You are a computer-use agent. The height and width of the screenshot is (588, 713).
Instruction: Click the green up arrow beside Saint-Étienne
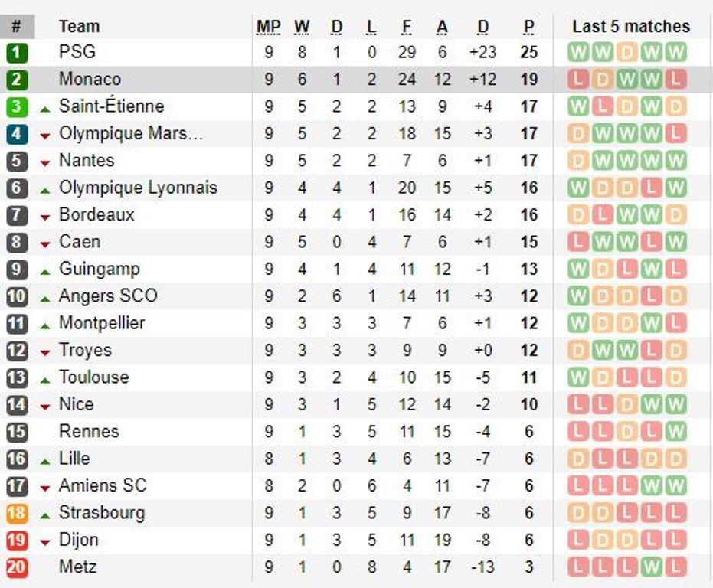tap(45, 107)
